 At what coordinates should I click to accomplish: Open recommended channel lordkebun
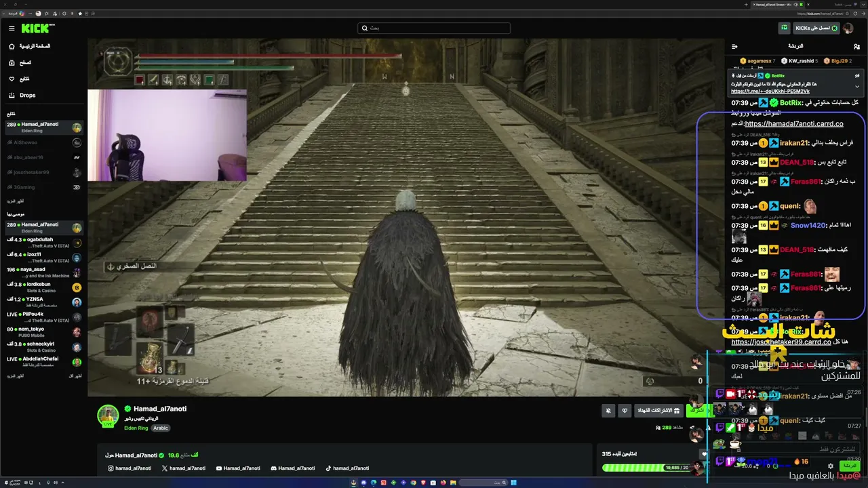click(44, 287)
